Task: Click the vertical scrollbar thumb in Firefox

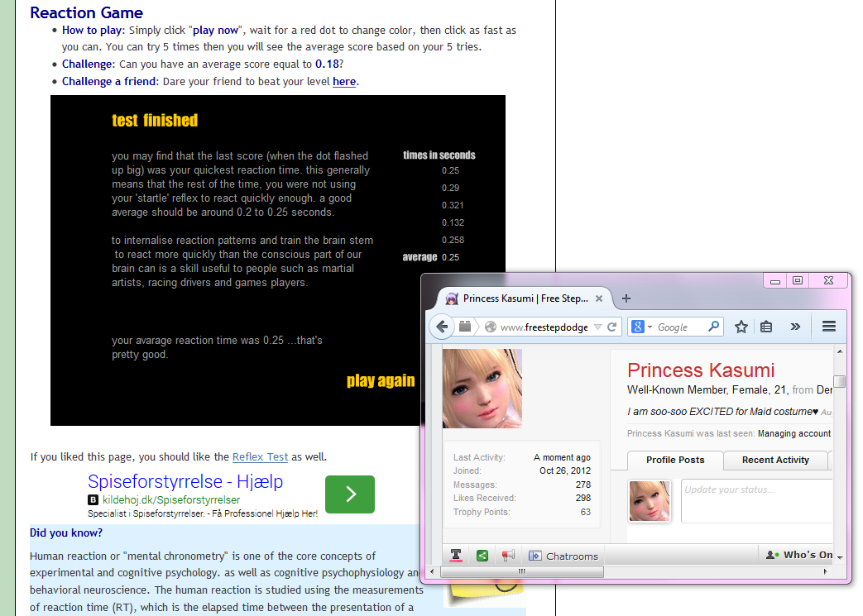Action: [x=839, y=381]
